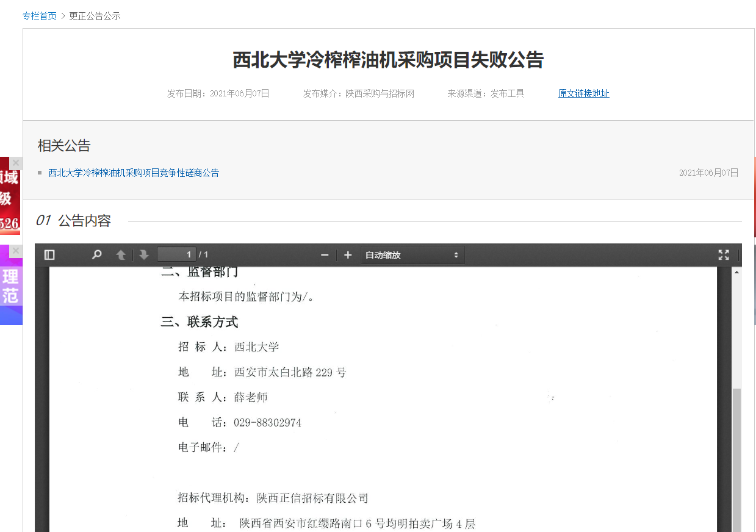
Task: Go to next PDF page arrow
Action: [144, 255]
